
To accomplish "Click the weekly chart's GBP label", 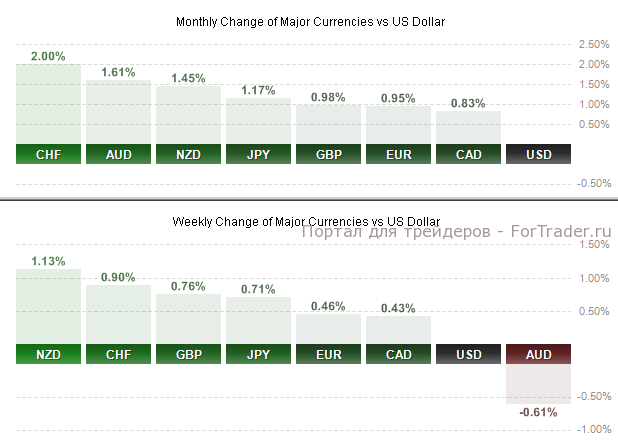I will pos(188,353).
